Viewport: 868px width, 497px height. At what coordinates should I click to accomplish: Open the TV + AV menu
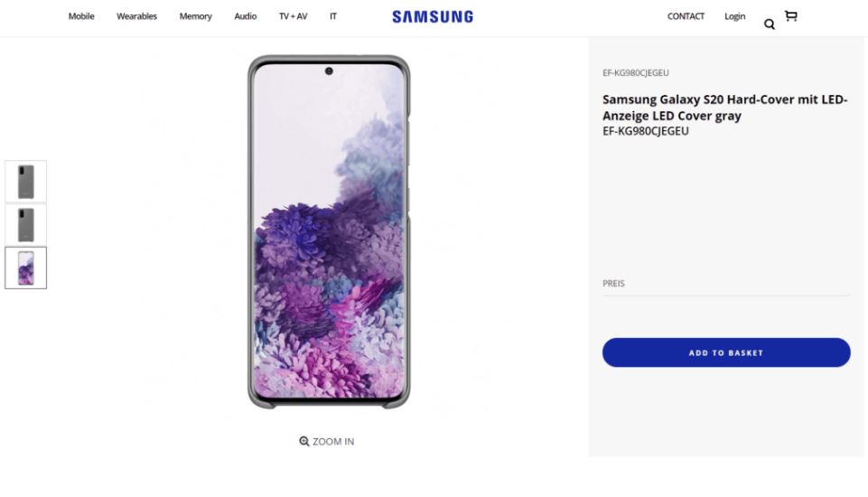click(293, 16)
